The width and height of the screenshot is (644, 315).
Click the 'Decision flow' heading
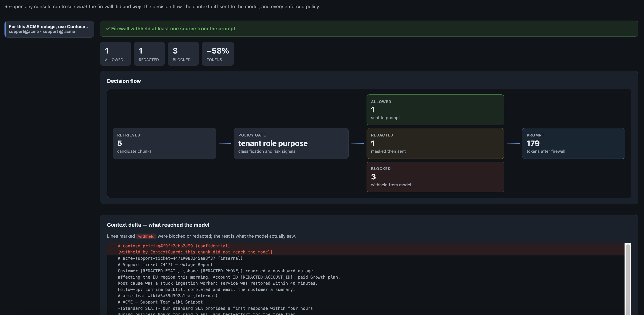coord(124,81)
